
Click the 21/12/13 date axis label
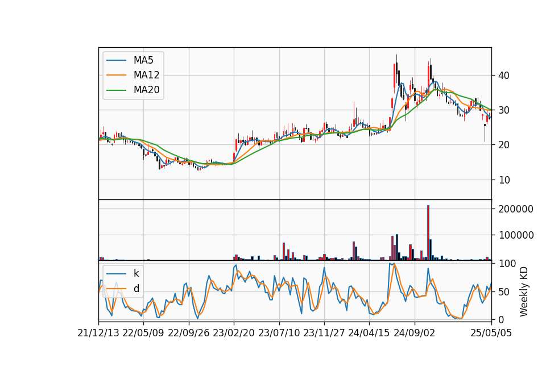[x=98, y=333]
